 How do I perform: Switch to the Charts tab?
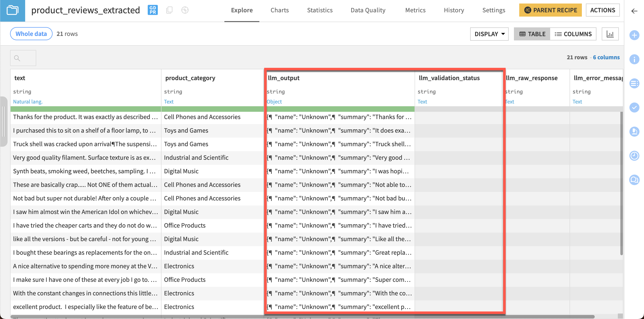click(280, 10)
